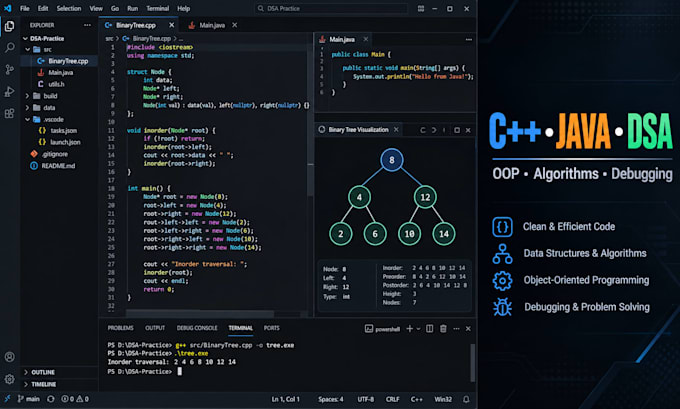Switch to the PORTS panel tab
Image resolution: width=680 pixels, height=409 pixels.
pos(271,328)
